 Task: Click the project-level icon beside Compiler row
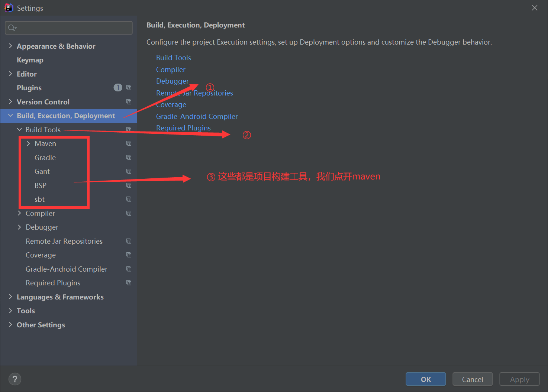pyautogui.click(x=129, y=213)
